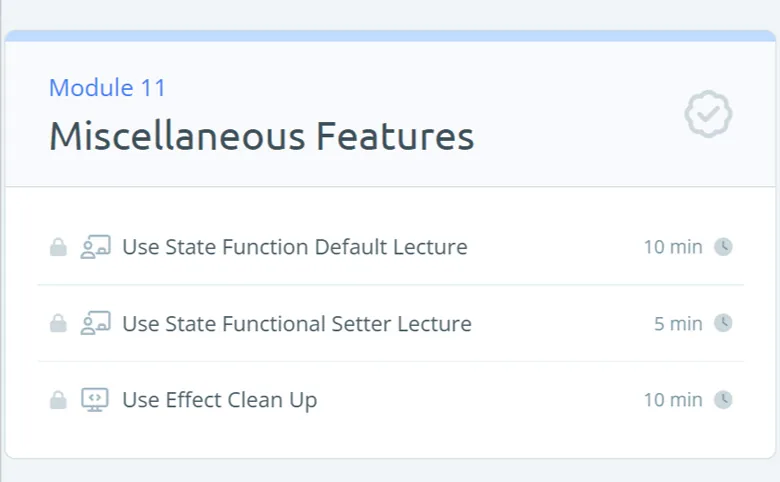Click the Module 11 label

(107, 88)
